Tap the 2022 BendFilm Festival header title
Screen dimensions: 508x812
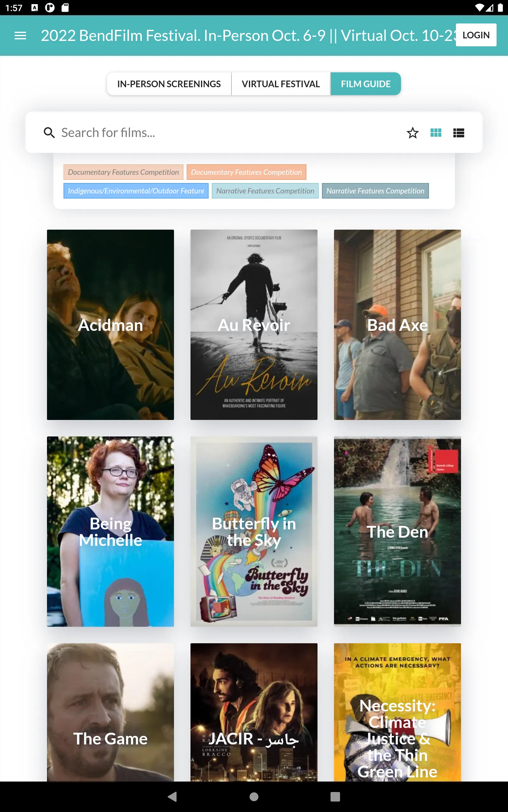point(248,35)
